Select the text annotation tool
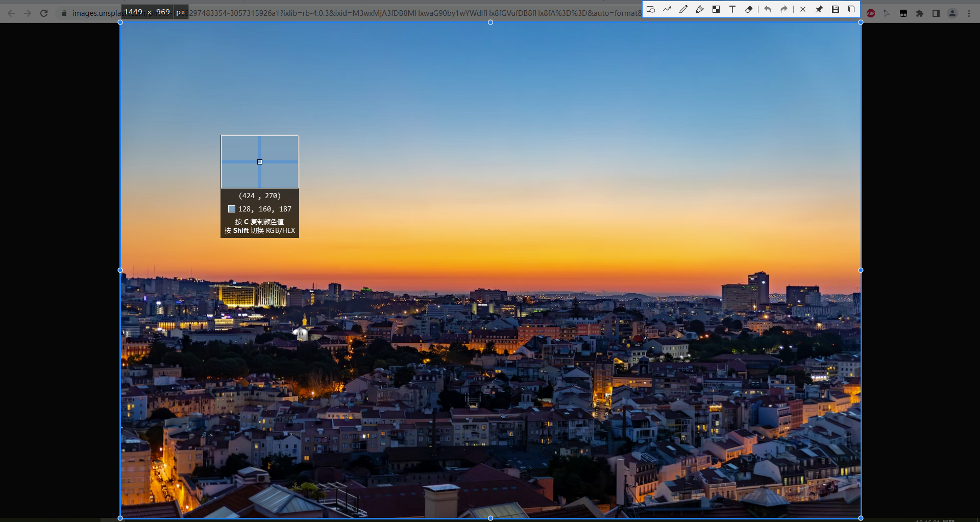This screenshot has height=522, width=980. pyautogui.click(x=732, y=9)
